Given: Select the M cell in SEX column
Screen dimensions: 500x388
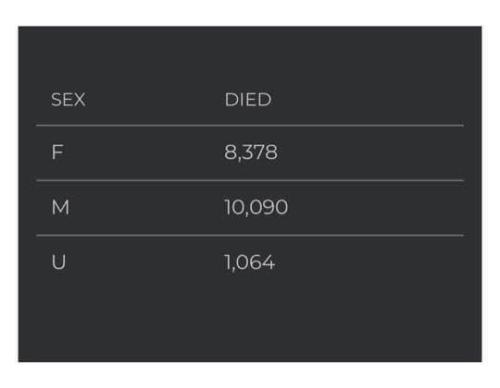Looking at the screenshot, I should (61, 207).
